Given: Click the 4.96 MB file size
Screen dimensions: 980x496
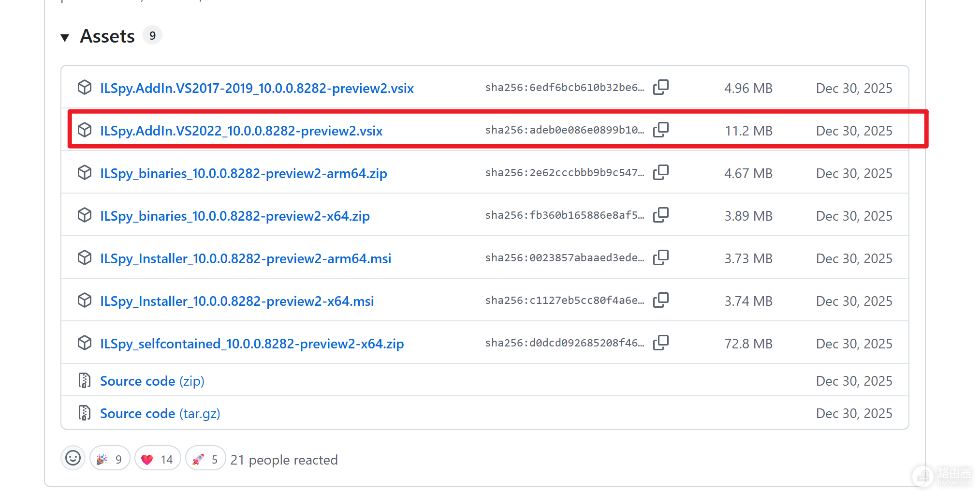Looking at the screenshot, I should tap(748, 88).
